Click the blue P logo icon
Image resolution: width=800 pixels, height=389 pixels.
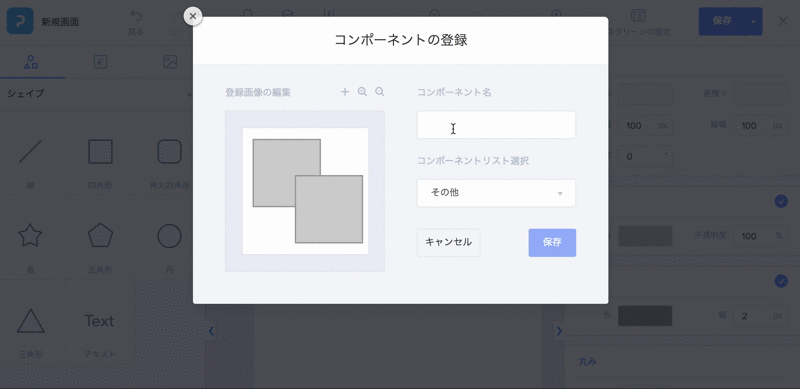20,21
